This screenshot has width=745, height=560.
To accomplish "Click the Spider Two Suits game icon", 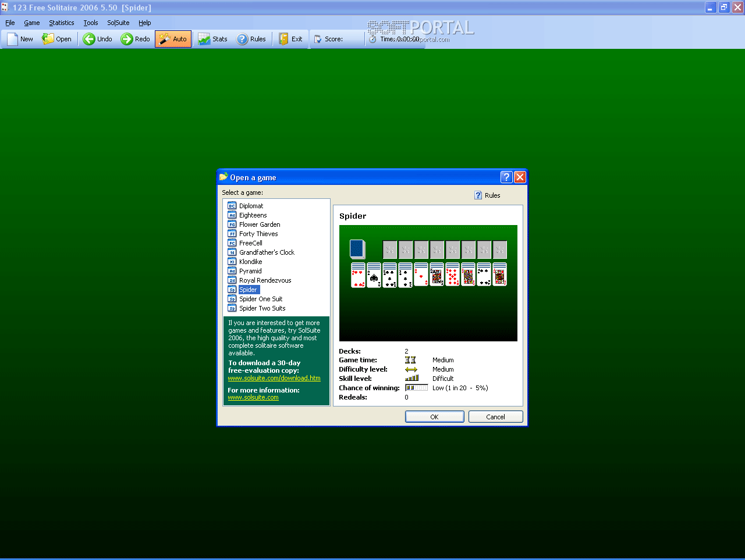I will tap(232, 308).
